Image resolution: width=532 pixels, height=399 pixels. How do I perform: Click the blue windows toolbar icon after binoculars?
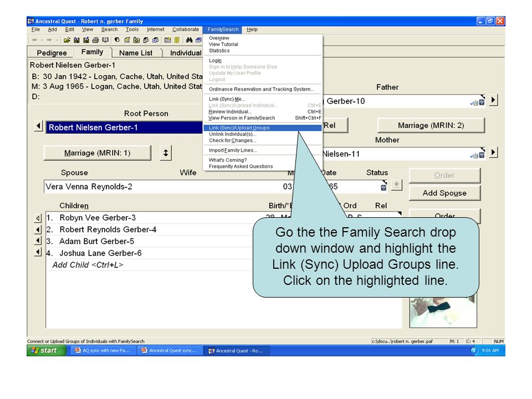[x=198, y=40]
